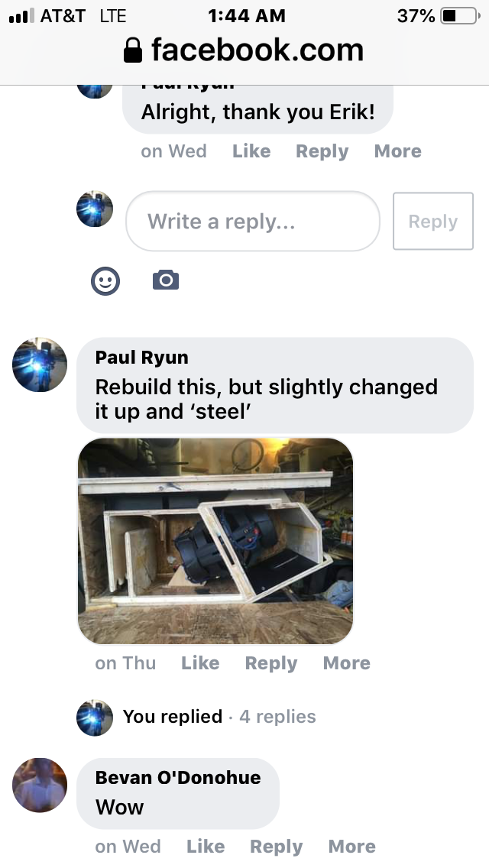The image size is (489, 868).
Task: Tap the battery icon in status bar
Action: (x=460, y=15)
